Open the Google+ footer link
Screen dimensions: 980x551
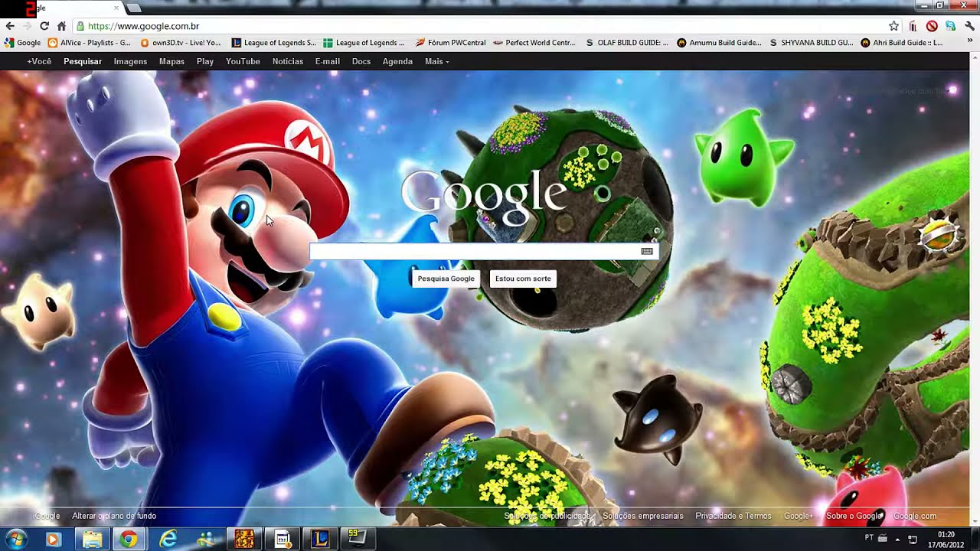click(799, 516)
